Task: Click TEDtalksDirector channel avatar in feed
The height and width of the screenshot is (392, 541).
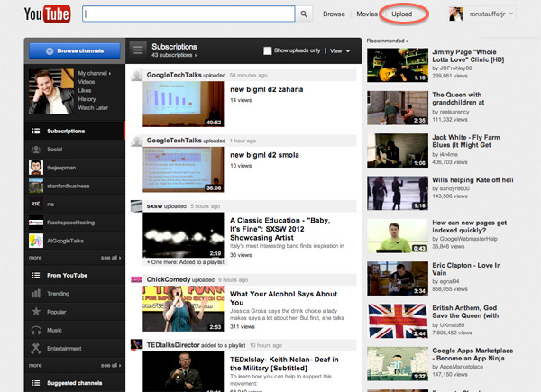Action: (x=137, y=345)
